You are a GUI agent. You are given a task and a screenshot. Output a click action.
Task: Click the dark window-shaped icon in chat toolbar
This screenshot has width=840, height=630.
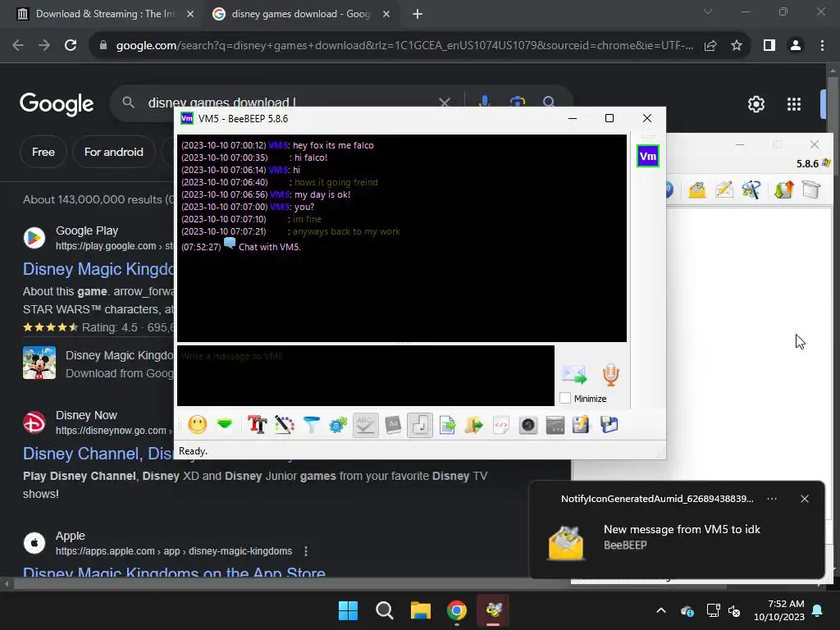click(x=555, y=426)
